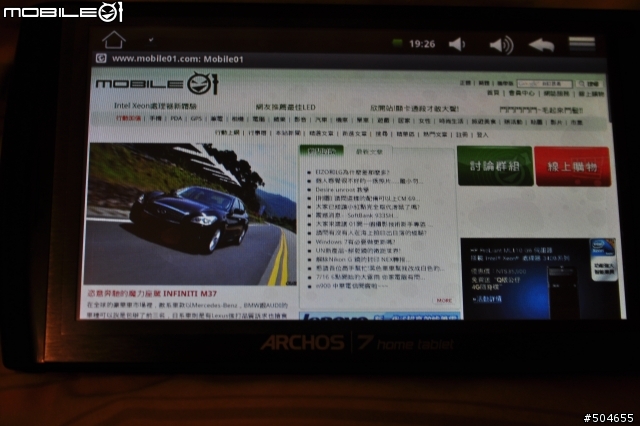The image size is (640, 426).
Task: Open the SoftBank 933SH news topic
Action: [356, 215]
